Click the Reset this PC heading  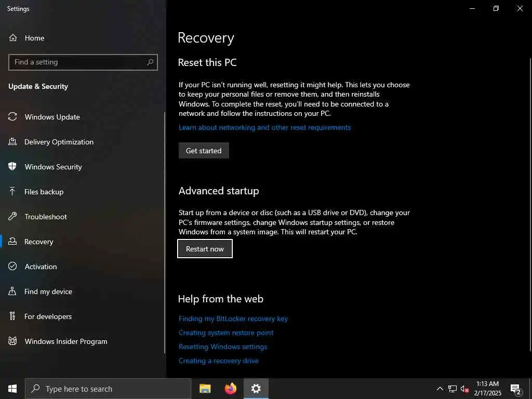click(207, 62)
